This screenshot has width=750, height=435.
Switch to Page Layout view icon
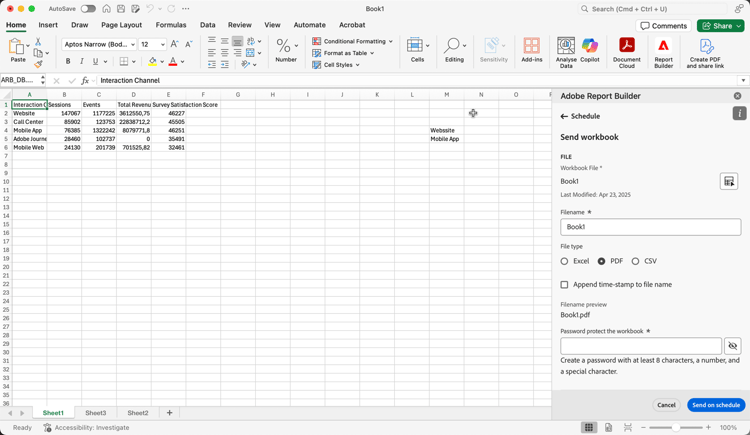[608, 427]
